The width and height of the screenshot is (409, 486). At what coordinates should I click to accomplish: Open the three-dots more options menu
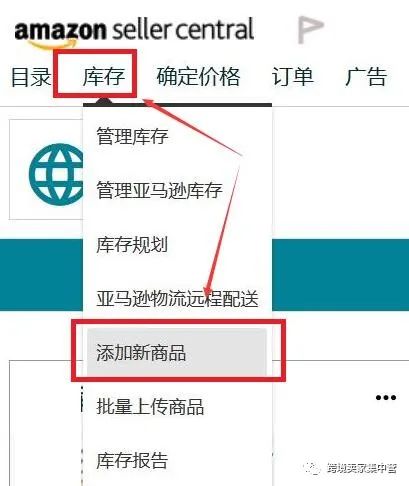386,397
